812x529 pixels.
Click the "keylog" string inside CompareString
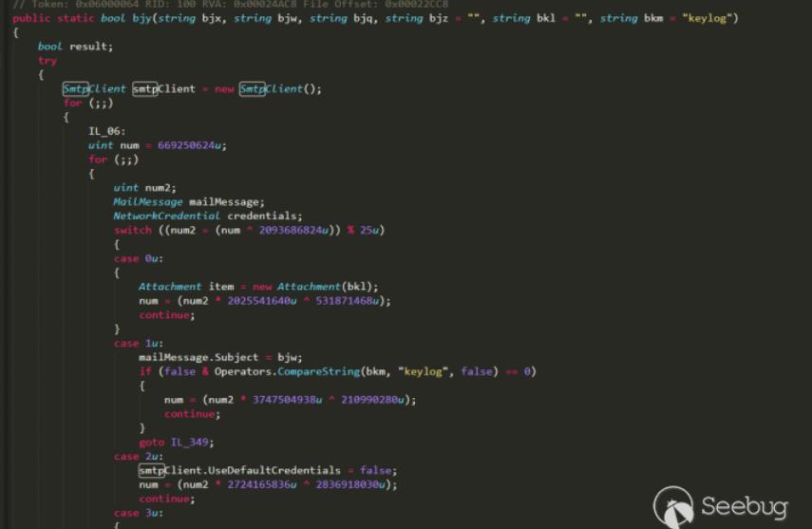click(423, 371)
